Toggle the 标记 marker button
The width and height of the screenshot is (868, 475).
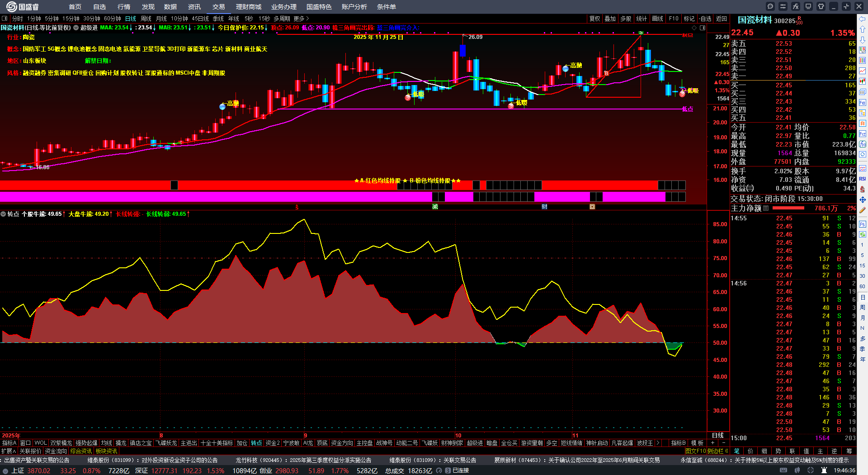[689, 19]
